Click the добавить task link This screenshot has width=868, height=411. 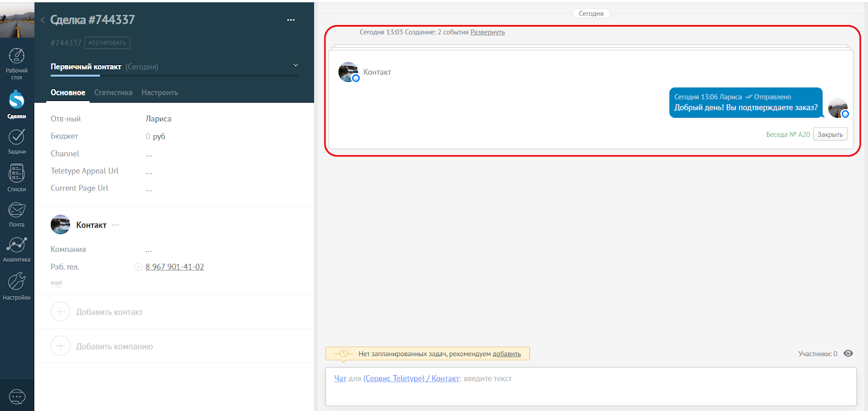pyautogui.click(x=506, y=354)
